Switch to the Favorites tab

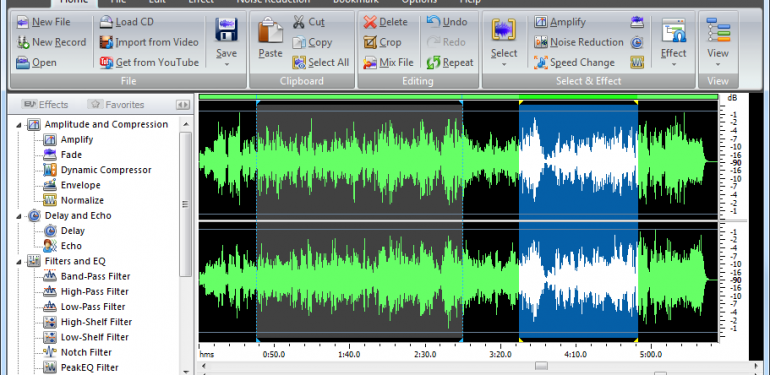coord(116,105)
